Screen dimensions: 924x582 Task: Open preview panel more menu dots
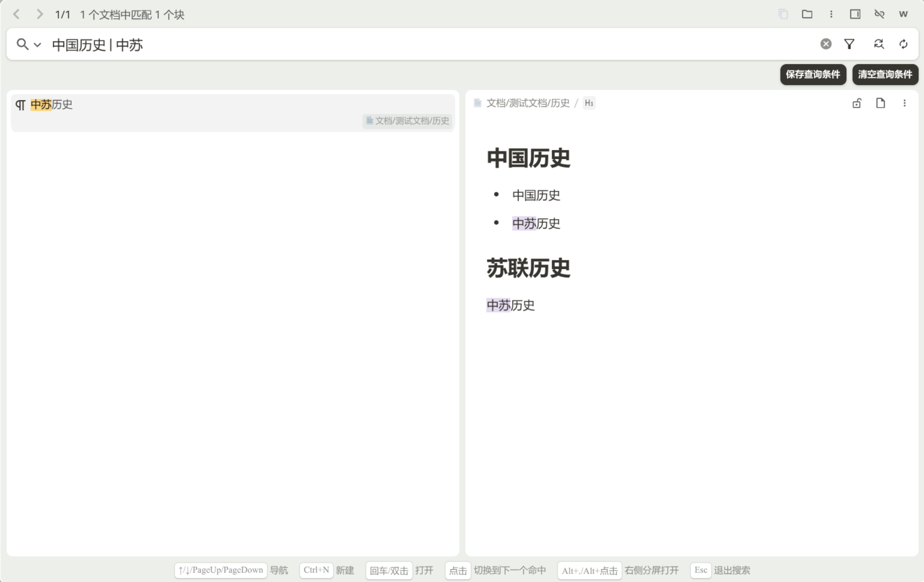coord(904,103)
